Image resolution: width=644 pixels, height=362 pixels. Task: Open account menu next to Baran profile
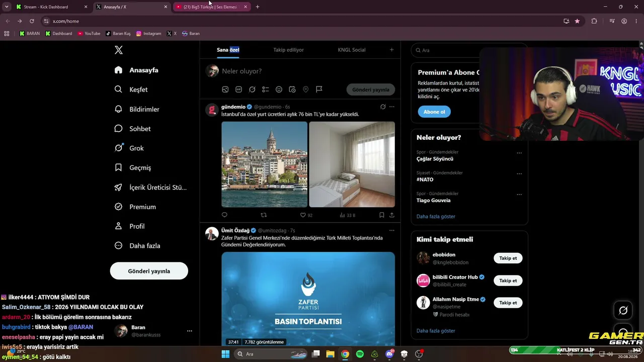click(x=190, y=331)
